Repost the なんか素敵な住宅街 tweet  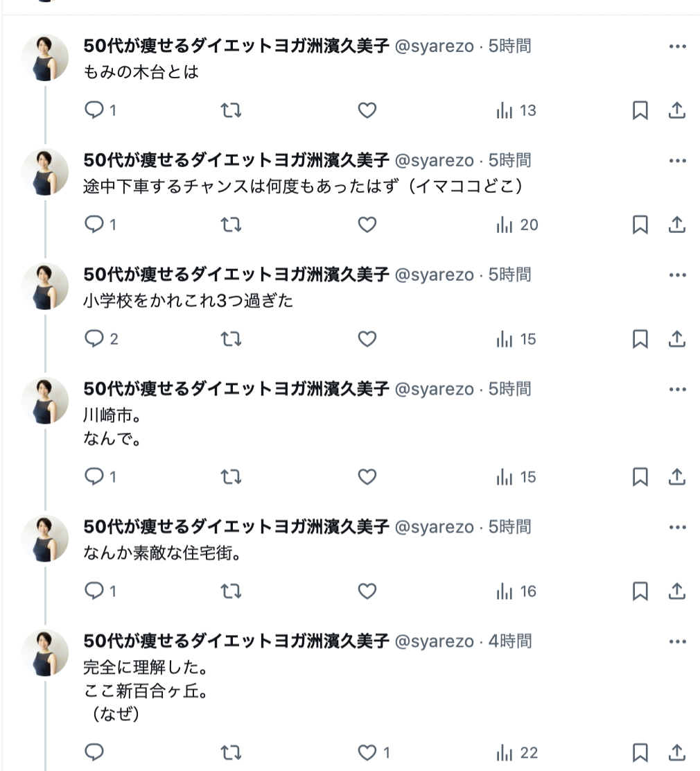point(230,591)
